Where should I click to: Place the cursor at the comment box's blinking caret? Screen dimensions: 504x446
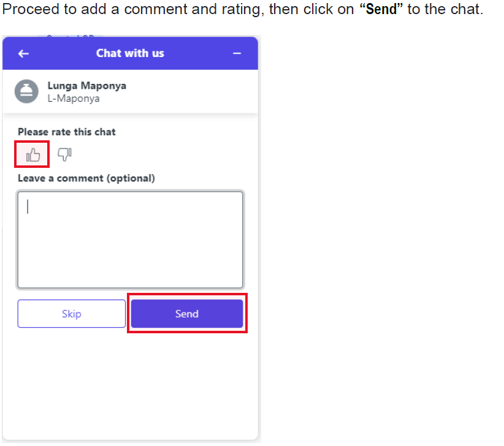coord(28,206)
